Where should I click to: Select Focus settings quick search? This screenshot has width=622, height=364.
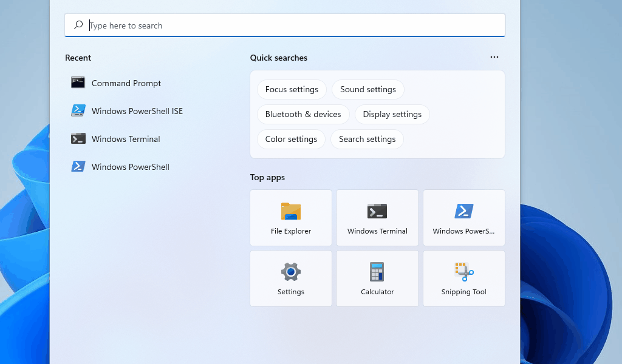point(292,90)
